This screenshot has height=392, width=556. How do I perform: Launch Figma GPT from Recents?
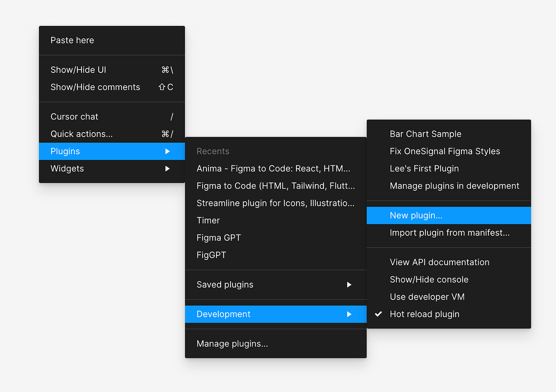tap(219, 237)
